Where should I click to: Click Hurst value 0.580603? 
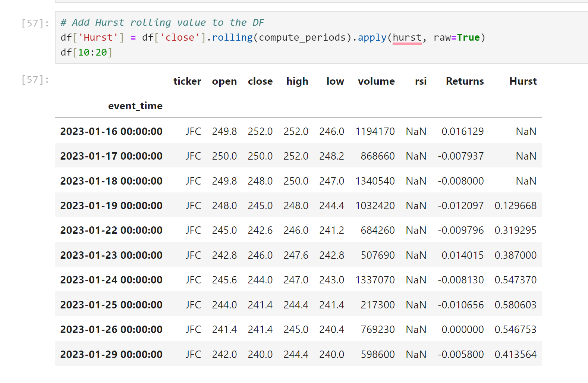pyautogui.click(x=515, y=305)
